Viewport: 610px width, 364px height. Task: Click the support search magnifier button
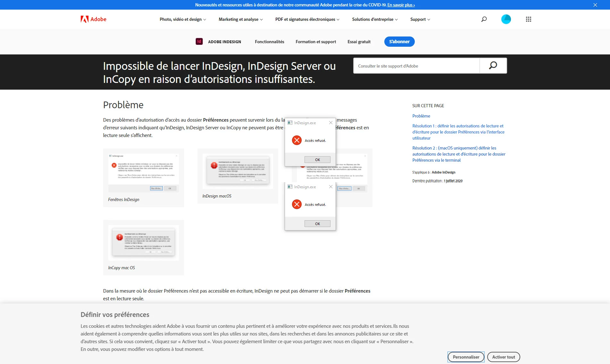(493, 66)
